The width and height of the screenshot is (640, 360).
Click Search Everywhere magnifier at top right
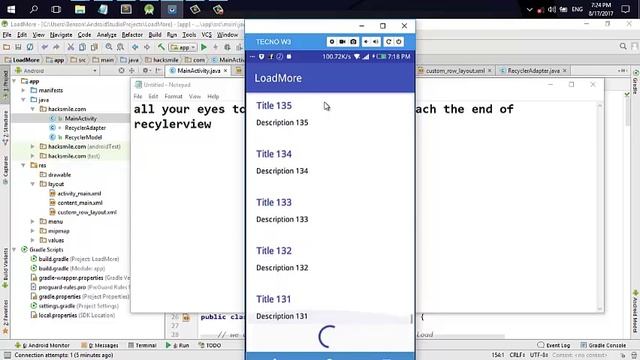(x=623, y=47)
